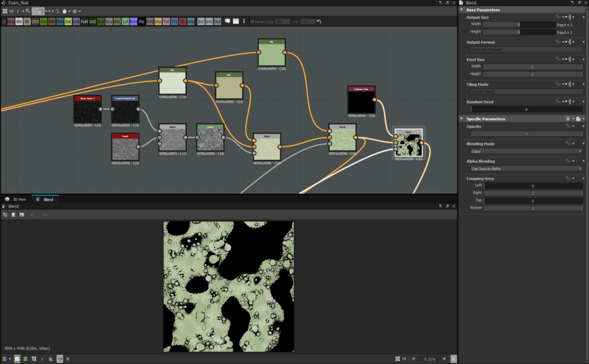Click the Levels (Lvl) node shortcut

pyautogui.click(x=125, y=22)
